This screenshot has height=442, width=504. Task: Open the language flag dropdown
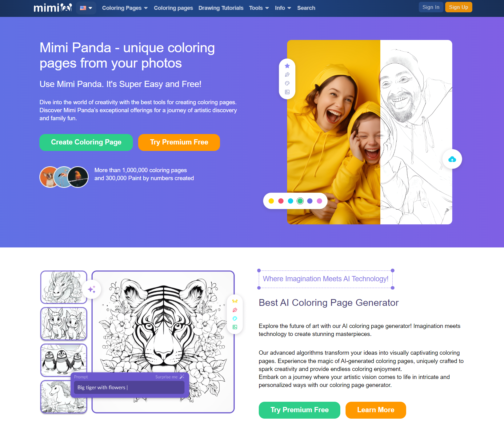coord(86,8)
